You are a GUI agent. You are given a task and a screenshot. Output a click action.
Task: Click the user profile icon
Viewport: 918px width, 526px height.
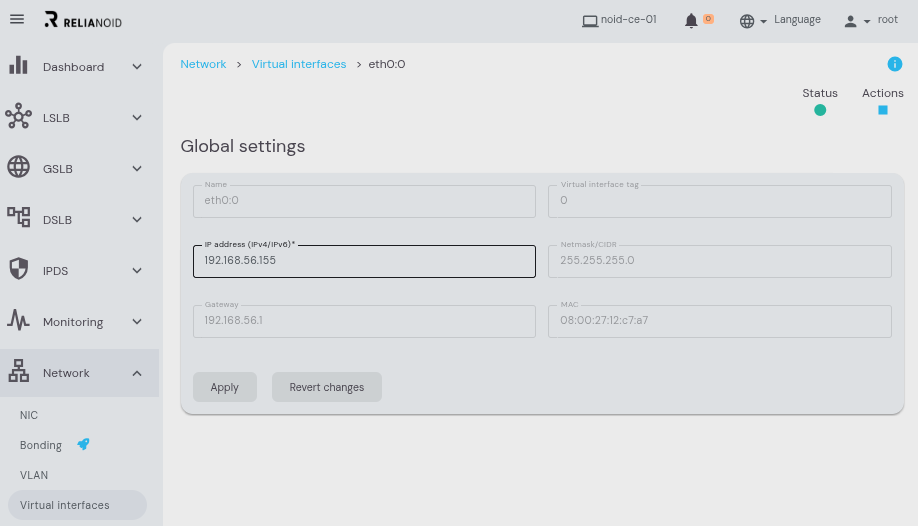(850, 22)
